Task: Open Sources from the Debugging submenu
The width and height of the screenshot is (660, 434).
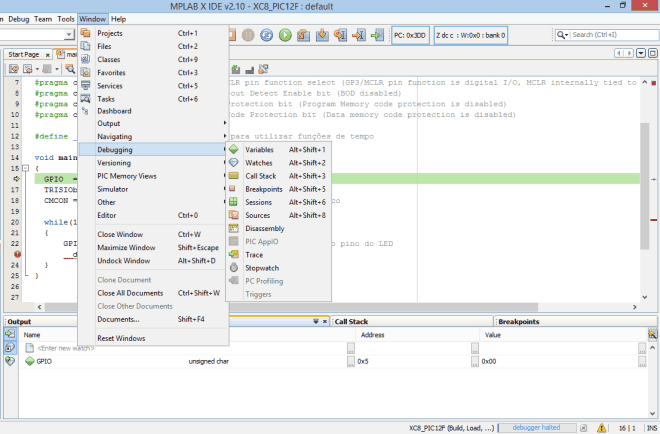Action: [279, 215]
